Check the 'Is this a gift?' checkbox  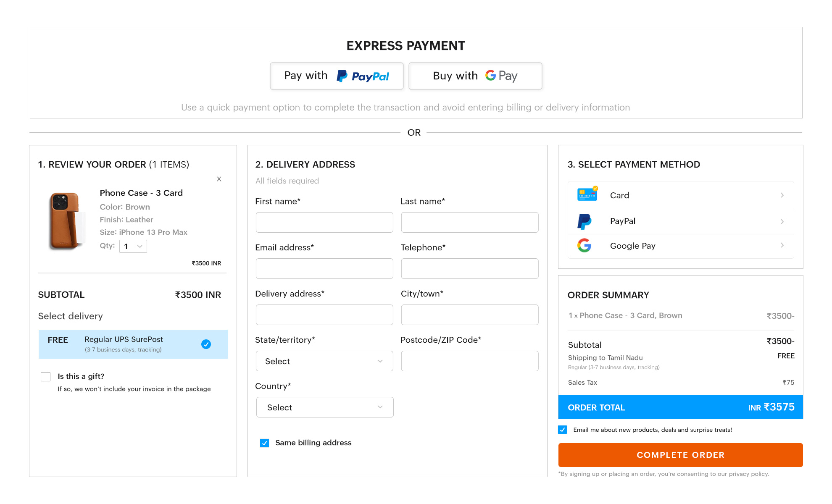pyautogui.click(x=45, y=376)
